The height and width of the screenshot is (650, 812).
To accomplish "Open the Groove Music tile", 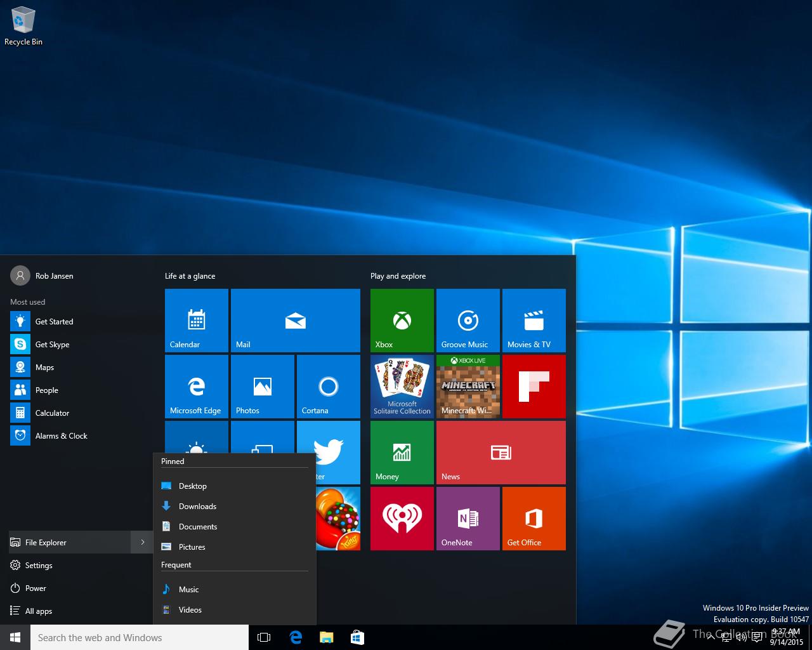I will pos(468,321).
